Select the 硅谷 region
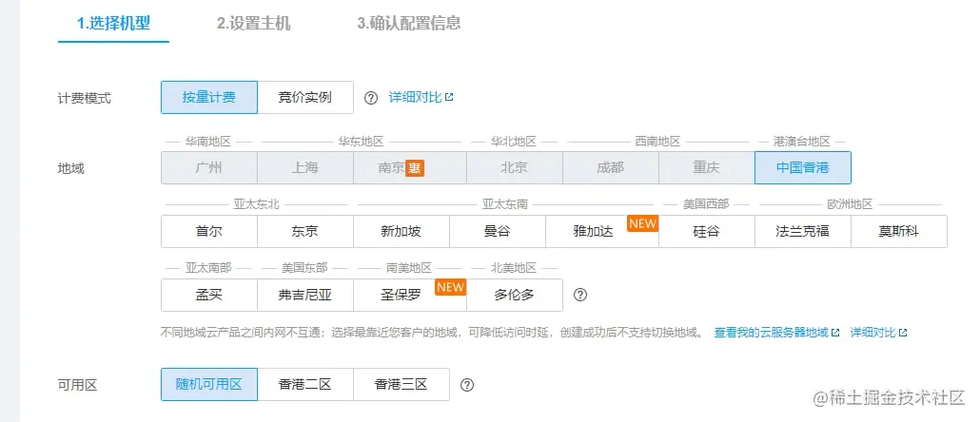Image resolution: width=980 pixels, height=422 pixels. coord(707,232)
